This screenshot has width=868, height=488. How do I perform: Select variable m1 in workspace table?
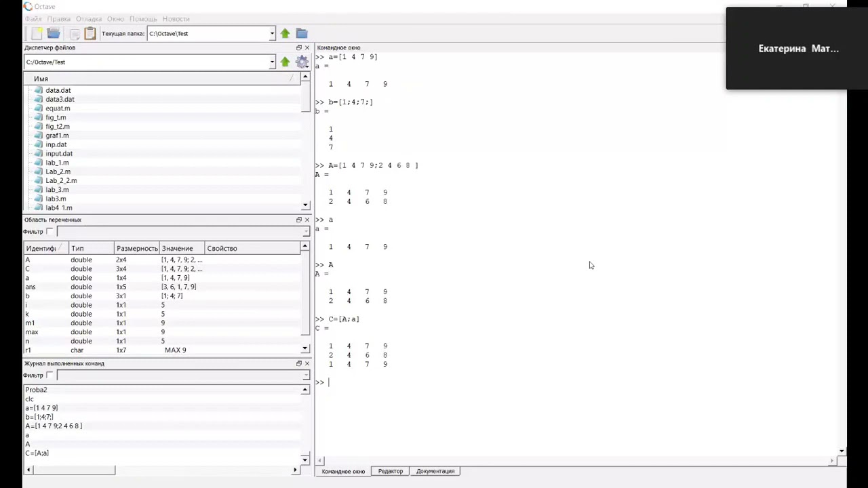pos(162,323)
